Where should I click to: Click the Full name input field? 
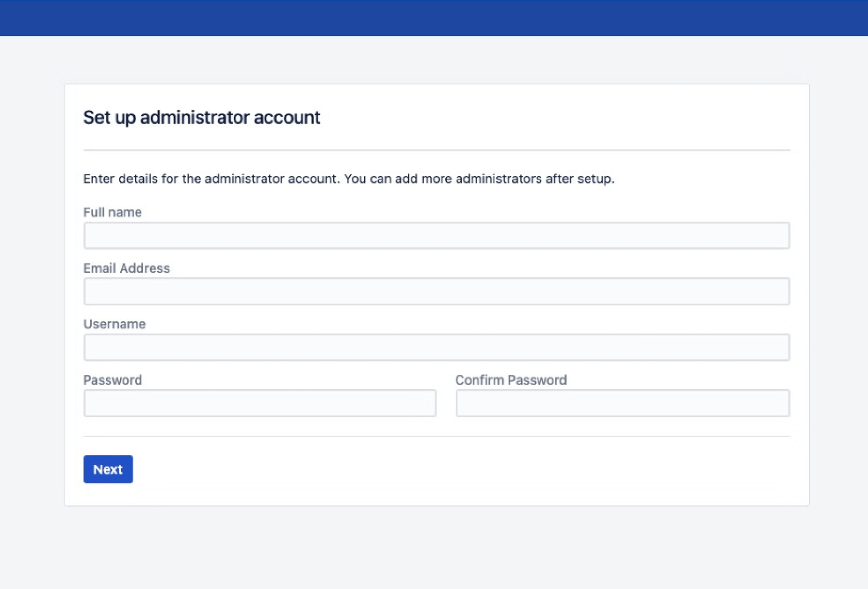pos(434,236)
